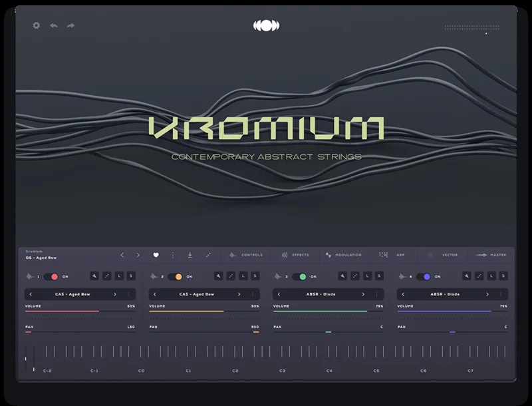Image resolution: width=532 pixels, height=406 pixels.
Task: Click the redo arrow icon
Action: 70,25
